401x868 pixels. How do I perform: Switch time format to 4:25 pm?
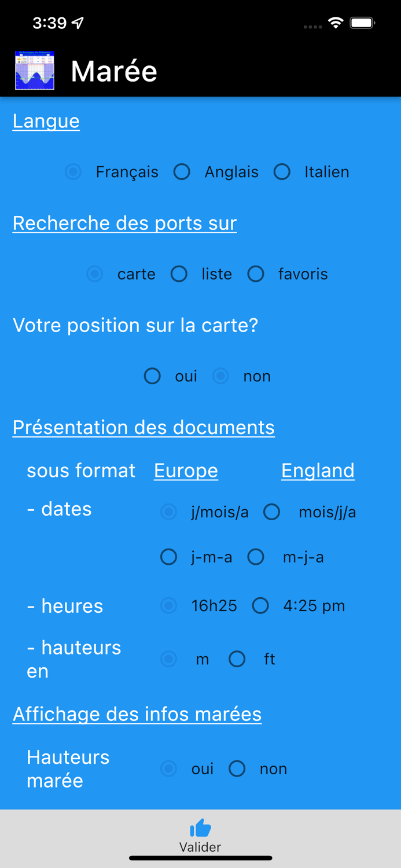[260, 605]
